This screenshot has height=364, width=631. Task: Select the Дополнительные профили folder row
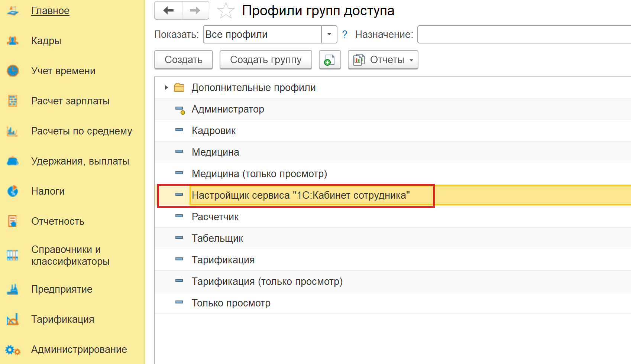click(x=393, y=88)
